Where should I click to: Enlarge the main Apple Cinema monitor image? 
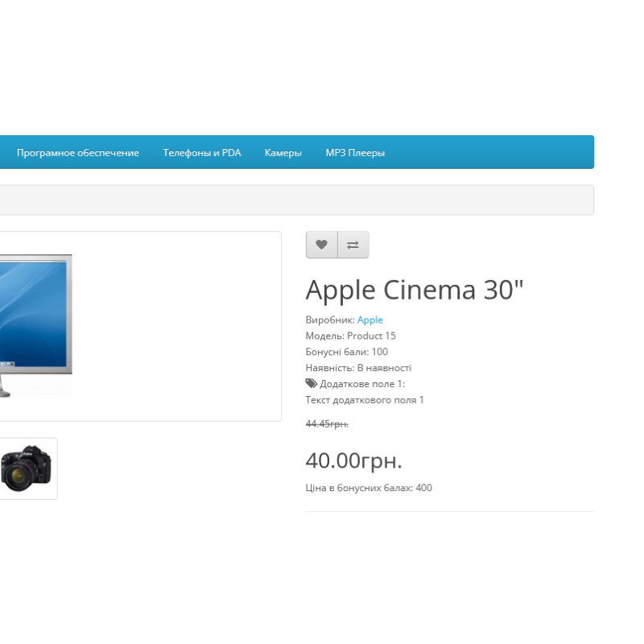(36, 325)
